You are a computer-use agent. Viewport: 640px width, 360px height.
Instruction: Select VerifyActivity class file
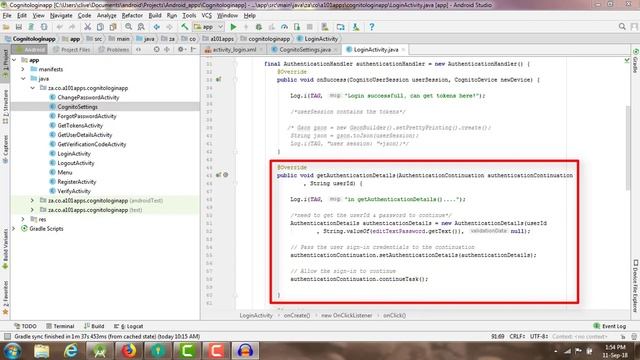coord(74,191)
